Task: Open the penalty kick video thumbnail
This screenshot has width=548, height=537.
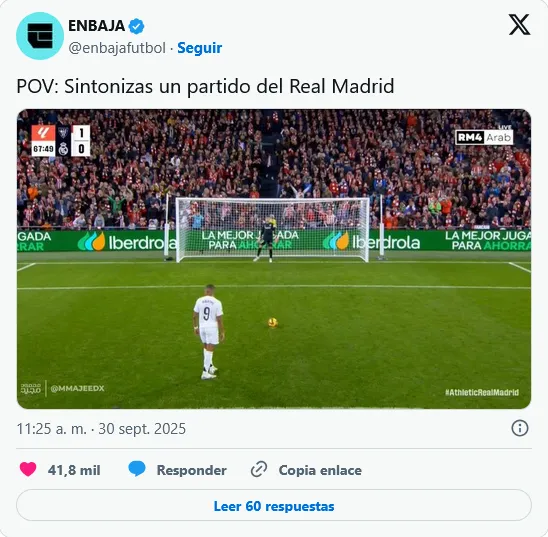Action: tap(274, 259)
